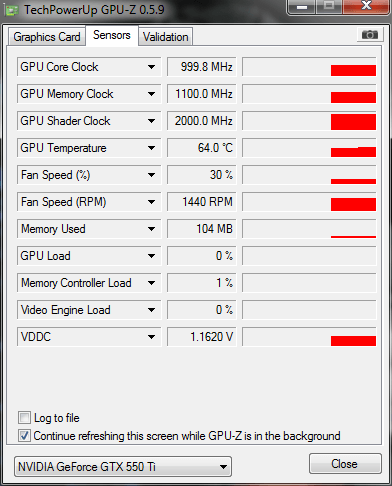
Task: Disable Continue refreshing in background checkbox
Action: click(24, 435)
